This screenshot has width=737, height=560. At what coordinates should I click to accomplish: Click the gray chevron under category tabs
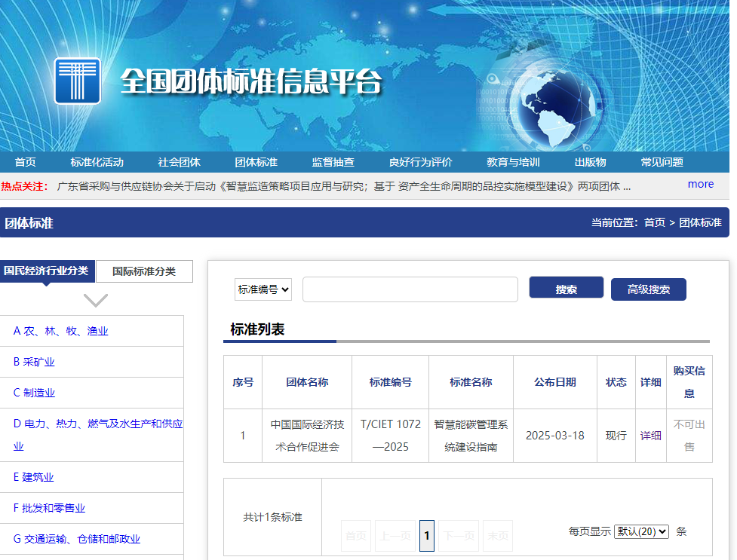(x=96, y=300)
